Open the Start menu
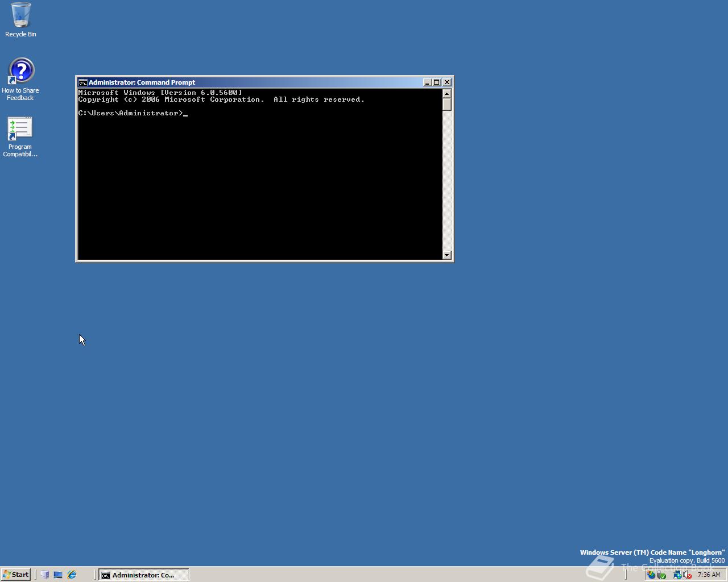The width and height of the screenshot is (728, 582). (x=15, y=575)
